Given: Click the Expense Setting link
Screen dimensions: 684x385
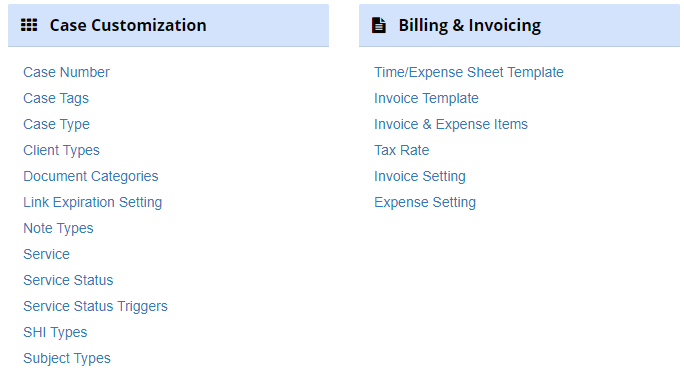Looking at the screenshot, I should coord(425,202).
